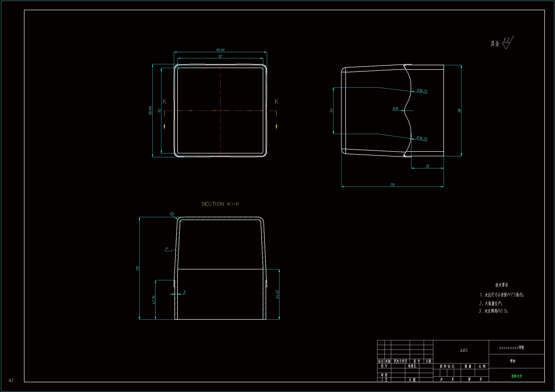Screen dimensions: 555x392
Task: Select the right yellow section arrow
Action: click(276, 126)
